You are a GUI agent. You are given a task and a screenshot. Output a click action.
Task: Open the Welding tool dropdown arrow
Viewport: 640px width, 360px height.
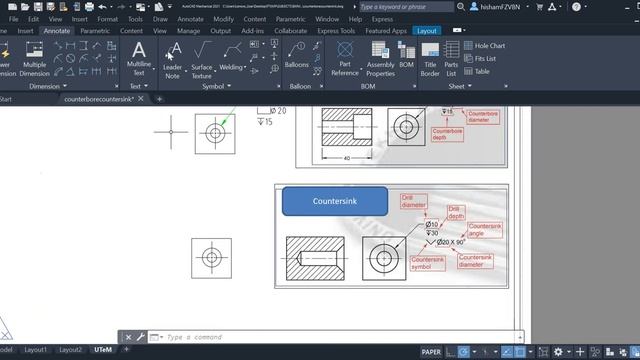click(x=245, y=67)
